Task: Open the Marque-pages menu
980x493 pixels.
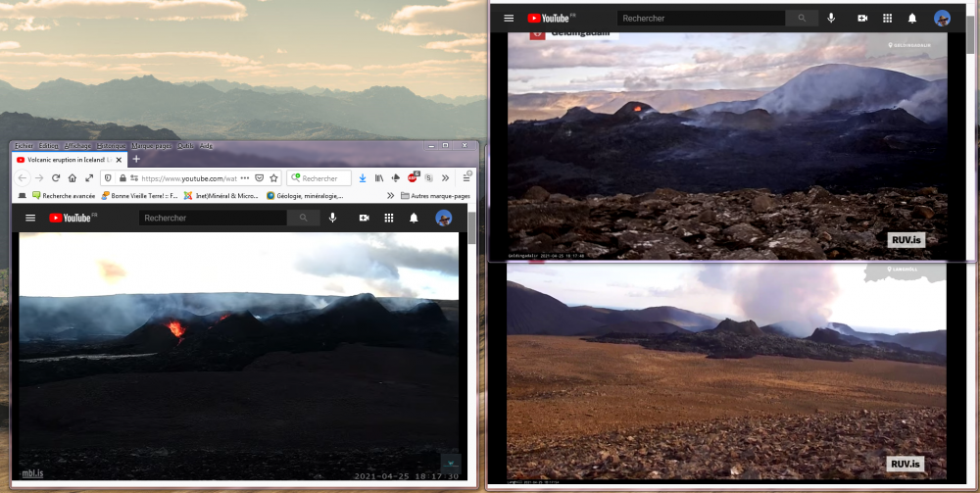Action: tap(151, 146)
